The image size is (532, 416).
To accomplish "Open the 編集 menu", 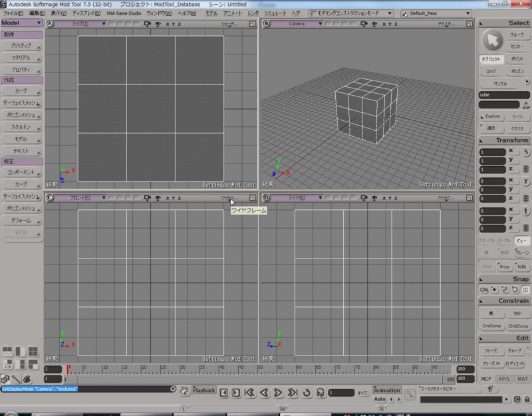I will (37, 13).
